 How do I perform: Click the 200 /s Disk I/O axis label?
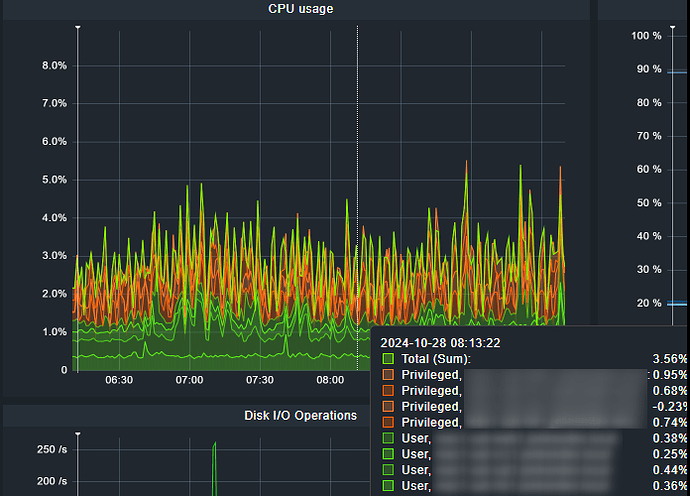(52, 481)
